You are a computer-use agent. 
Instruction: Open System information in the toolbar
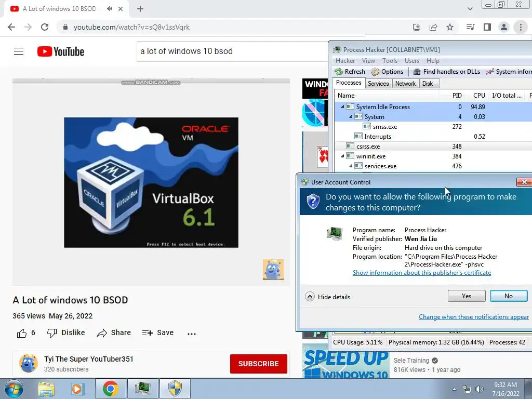click(x=509, y=72)
